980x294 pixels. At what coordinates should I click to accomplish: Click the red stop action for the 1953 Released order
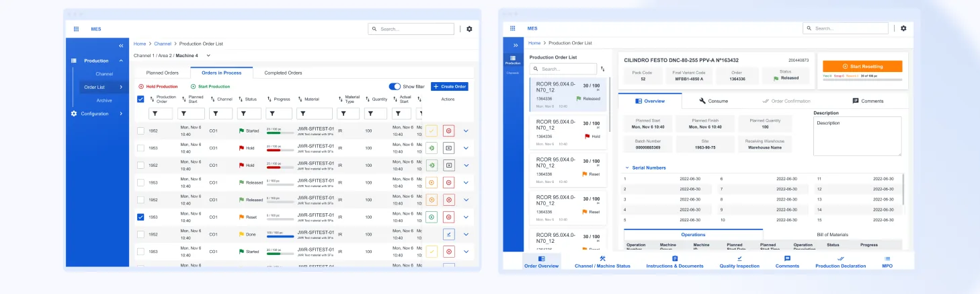(449, 182)
